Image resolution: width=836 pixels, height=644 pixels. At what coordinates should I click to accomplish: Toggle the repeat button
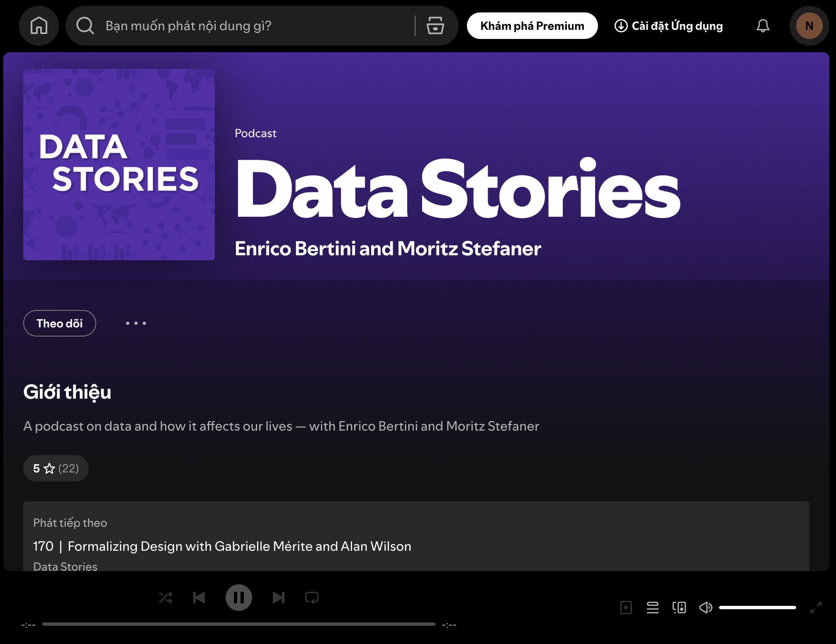click(312, 598)
